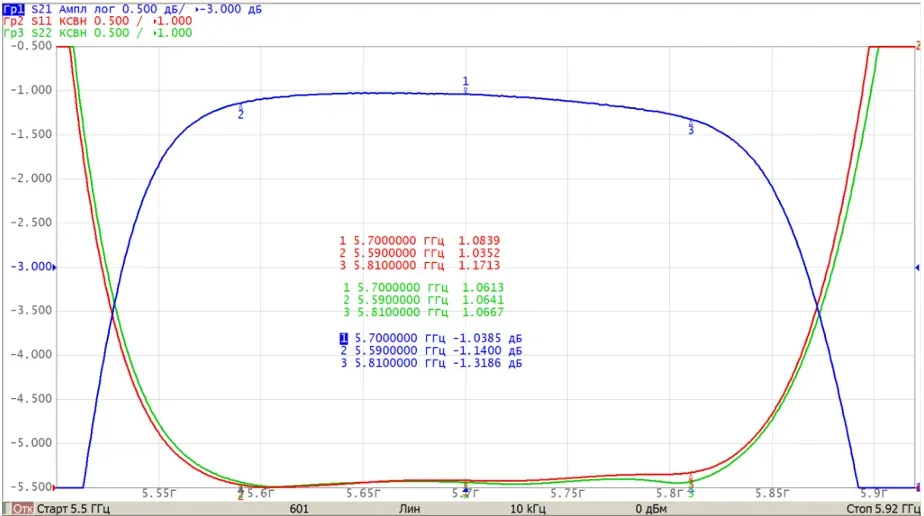Click the 601 points count in status bar
The image size is (924, 516).
pos(299,509)
